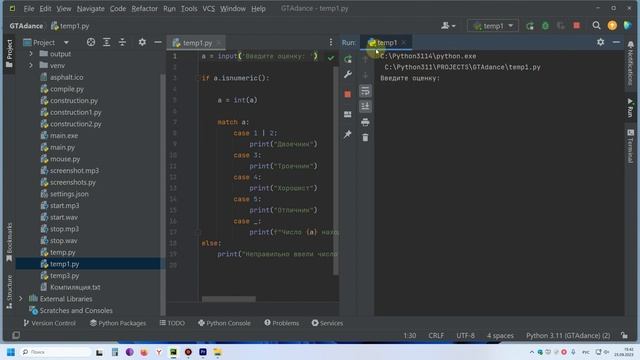
Task: Open the Navigate menu
Action: [91, 9]
